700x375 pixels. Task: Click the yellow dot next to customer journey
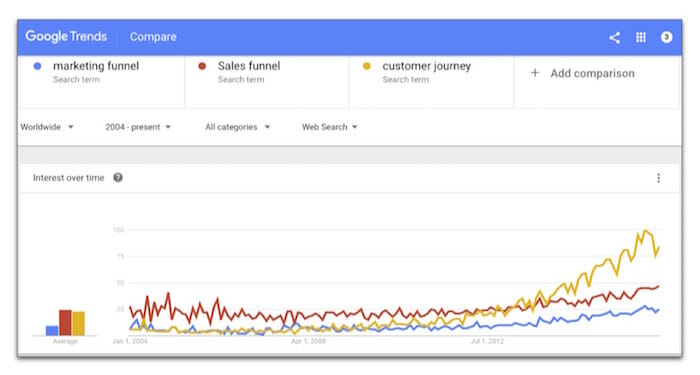(367, 66)
